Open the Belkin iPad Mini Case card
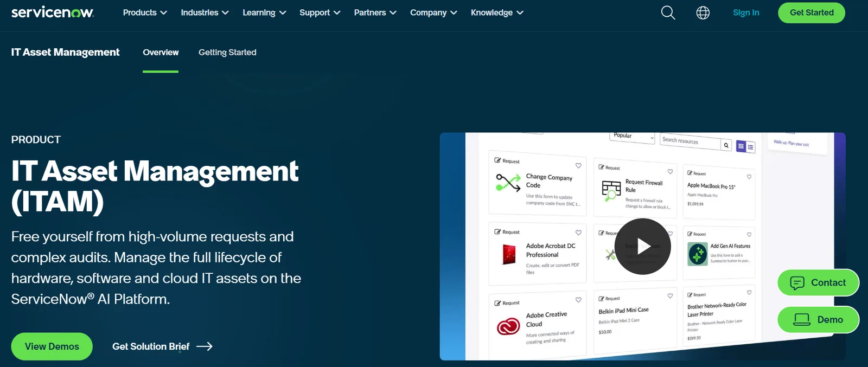 coord(635,320)
